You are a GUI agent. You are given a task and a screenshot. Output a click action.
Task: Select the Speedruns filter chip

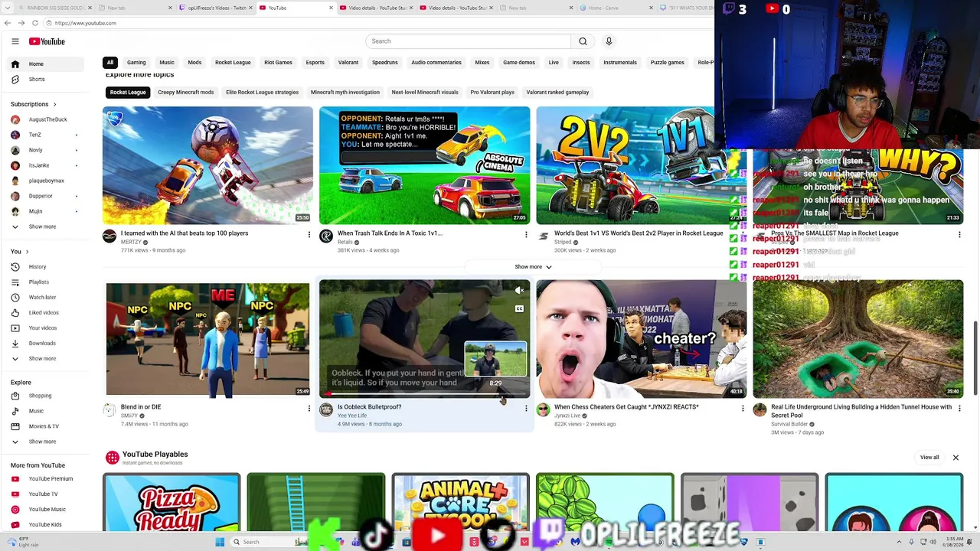(385, 63)
